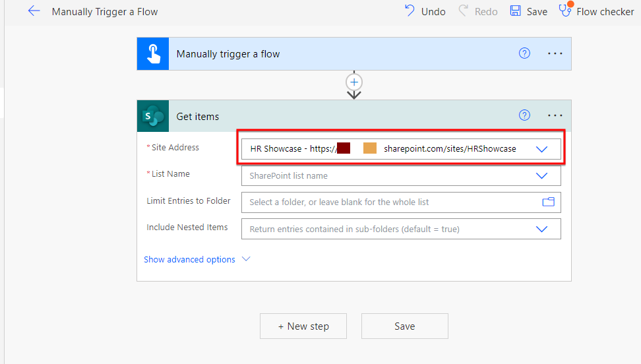Image resolution: width=641 pixels, height=364 pixels.
Task: Expand the Site Address dropdown arrow
Action: 541,149
